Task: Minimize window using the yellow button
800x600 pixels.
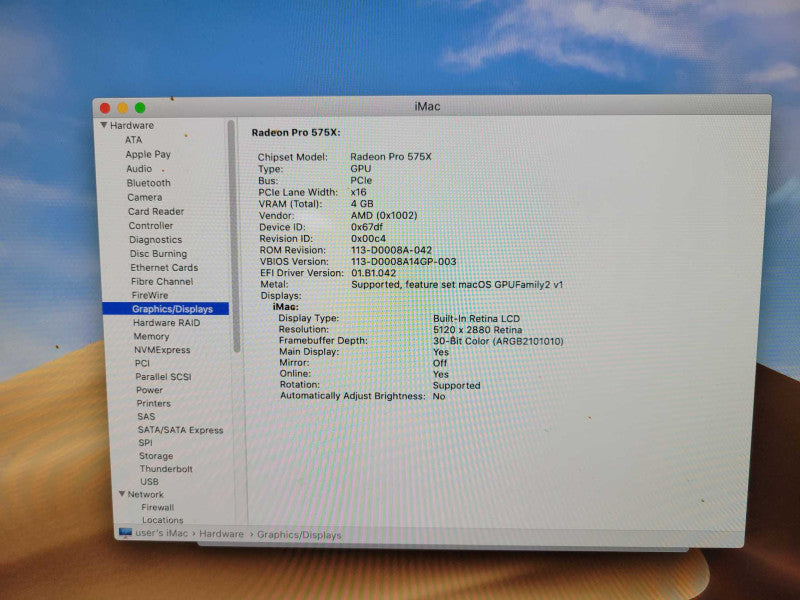Action: (122, 108)
